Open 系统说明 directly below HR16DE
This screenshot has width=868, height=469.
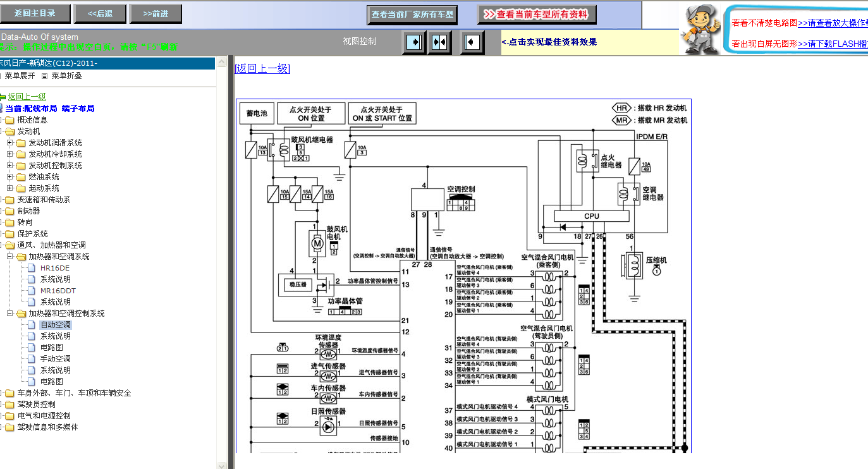(56, 279)
